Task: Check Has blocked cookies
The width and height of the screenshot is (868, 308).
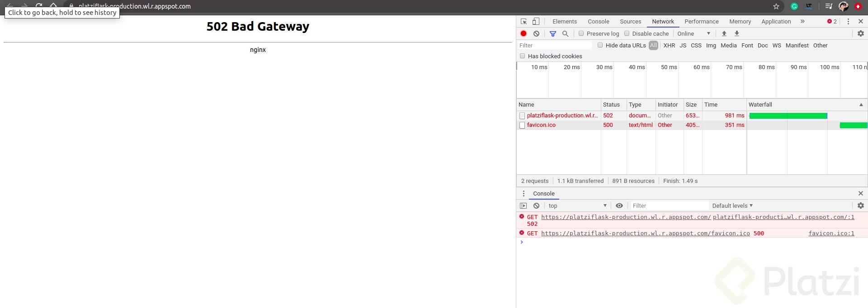Action: 523,56
